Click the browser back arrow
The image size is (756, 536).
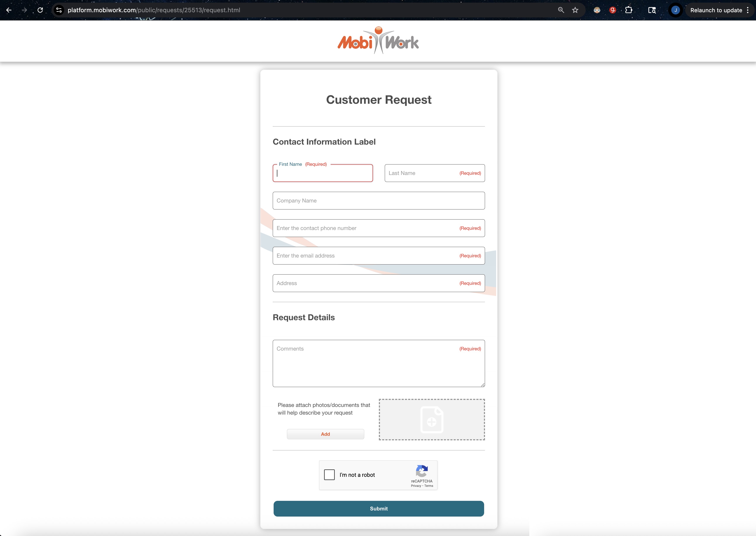[9, 10]
